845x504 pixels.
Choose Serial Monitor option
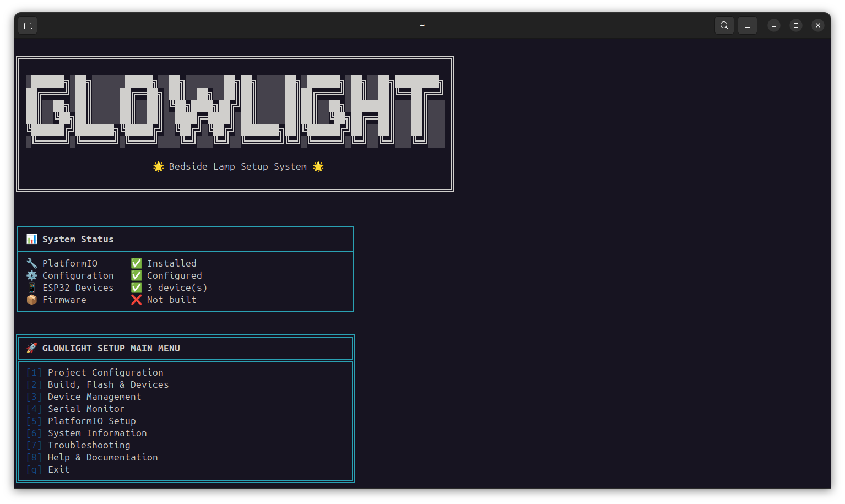[86, 409]
